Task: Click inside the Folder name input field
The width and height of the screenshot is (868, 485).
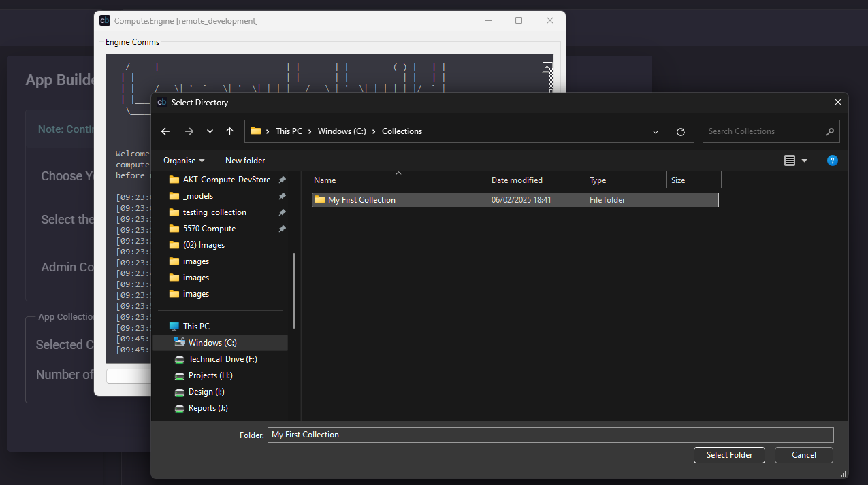Action: tap(477, 435)
